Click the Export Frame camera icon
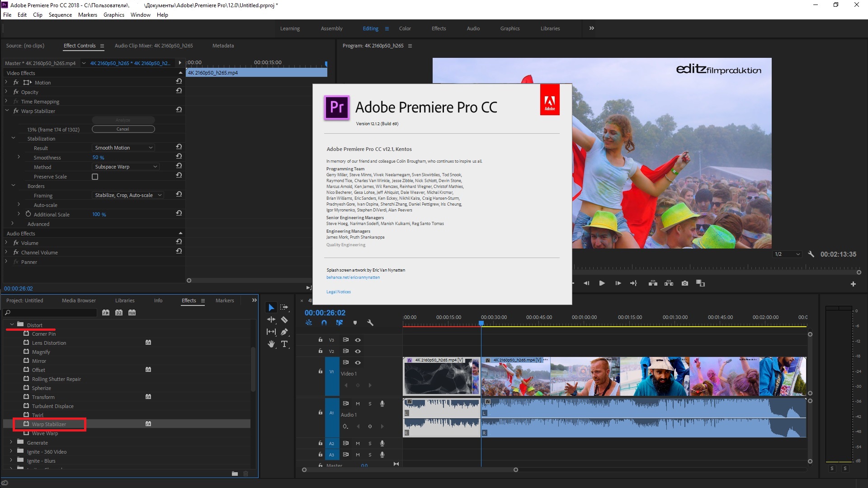Screen dimensions: 868x488 point(685,283)
